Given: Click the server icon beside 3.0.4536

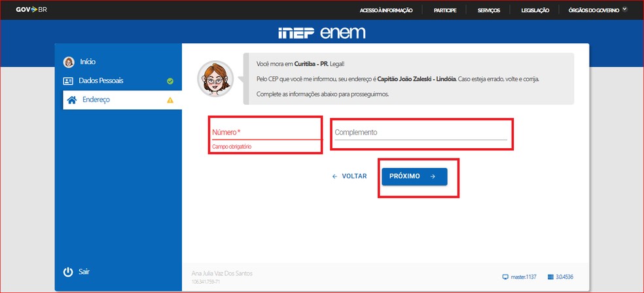Looking at the screenshot, I should 551,277.
